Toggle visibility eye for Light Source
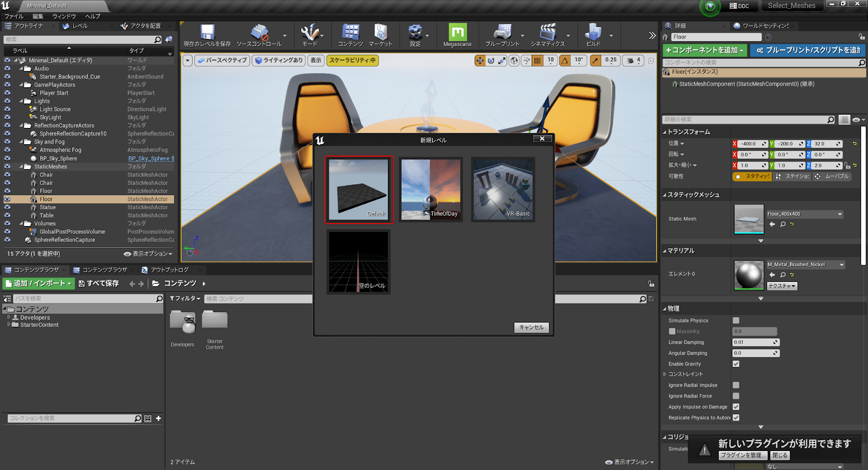Image resolution: width=868 pixels, height=470 pixels. (7, 109)
